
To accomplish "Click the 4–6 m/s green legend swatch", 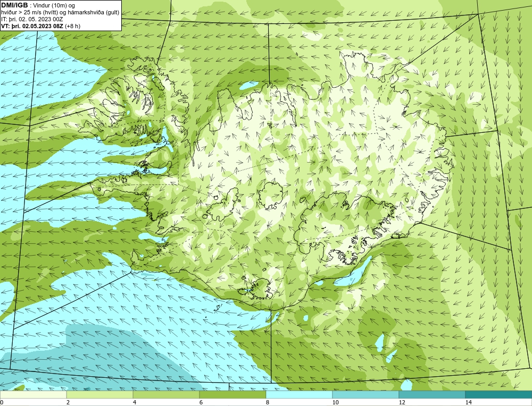I will coord(166,394).
